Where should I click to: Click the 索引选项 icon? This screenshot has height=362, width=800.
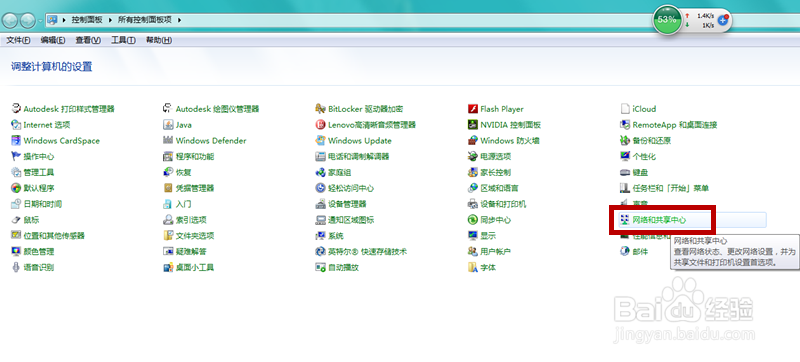tap(168, 220)
